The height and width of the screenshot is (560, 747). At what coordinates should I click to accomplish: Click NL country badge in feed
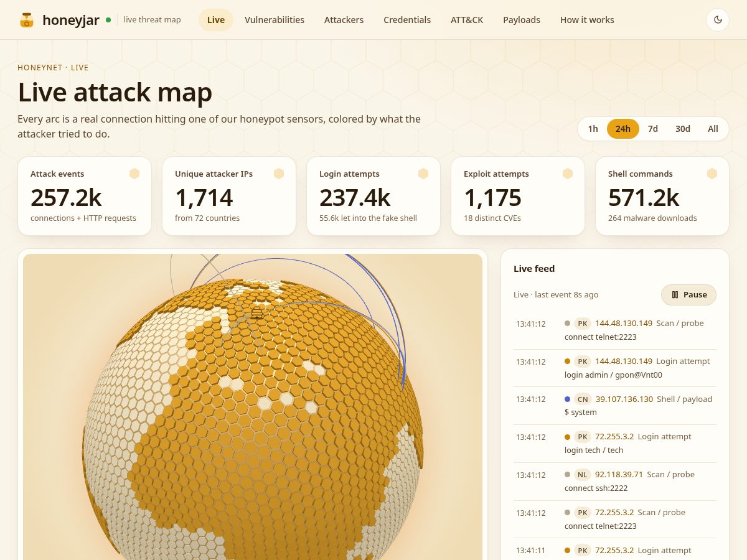point(582,475)
